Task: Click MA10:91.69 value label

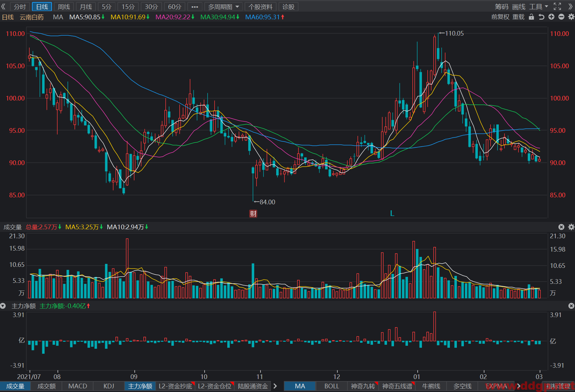Action: click(130, 17)
